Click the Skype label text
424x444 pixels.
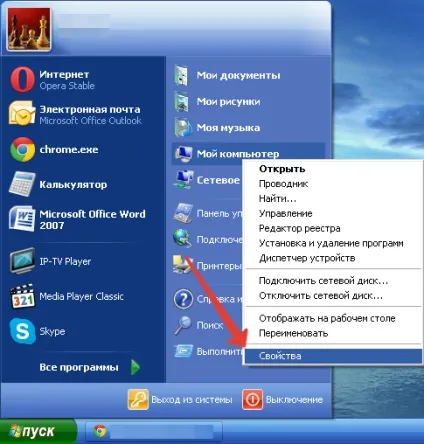pyautogui.click(x=52, y=331)
